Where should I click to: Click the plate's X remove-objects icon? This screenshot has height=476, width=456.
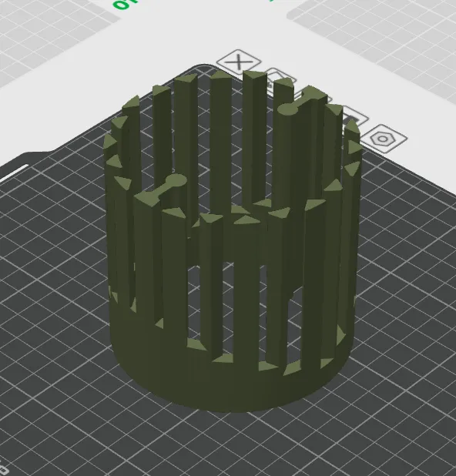[239, 62]
